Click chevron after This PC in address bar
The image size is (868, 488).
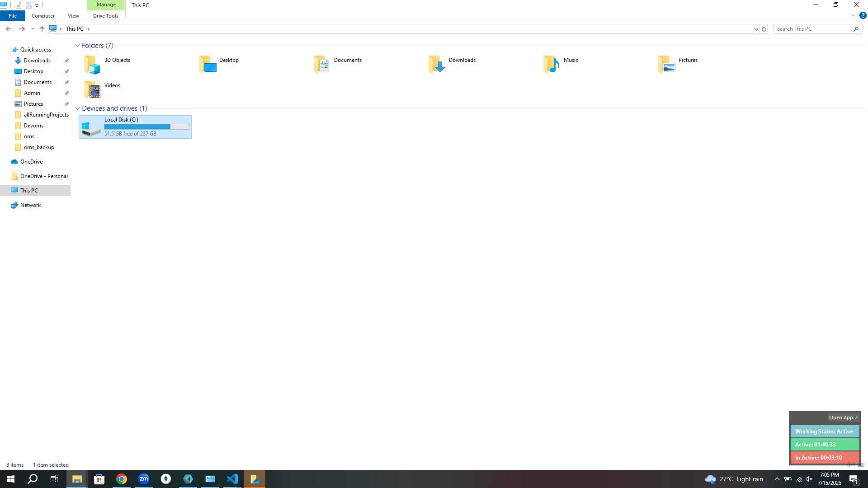click(89, 29)
